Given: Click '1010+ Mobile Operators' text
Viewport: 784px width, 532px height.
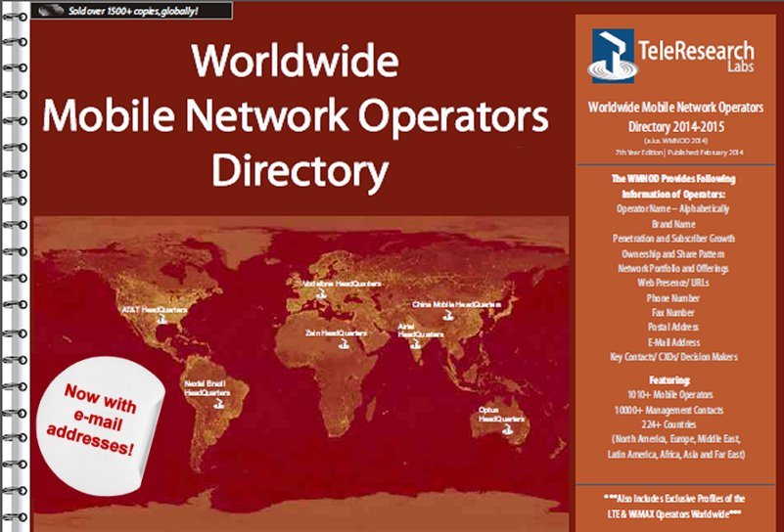Looking at the screenshot, I should click(x=670, y=395).
